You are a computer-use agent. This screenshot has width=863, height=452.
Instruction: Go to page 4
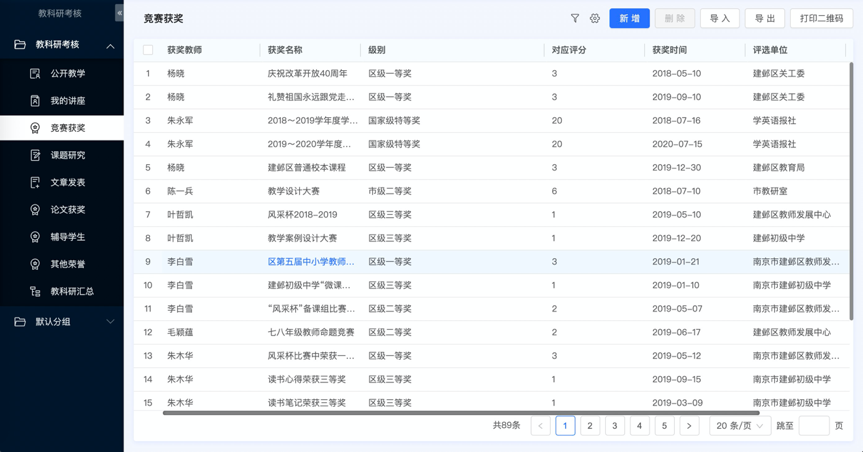pyautogui.click(x=640, y=426)
